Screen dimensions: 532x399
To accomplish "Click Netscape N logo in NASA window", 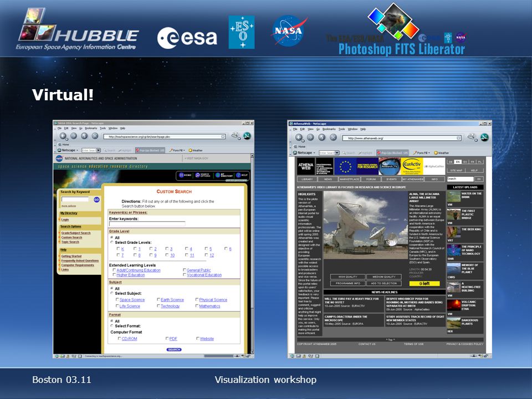I will (247, 136).
